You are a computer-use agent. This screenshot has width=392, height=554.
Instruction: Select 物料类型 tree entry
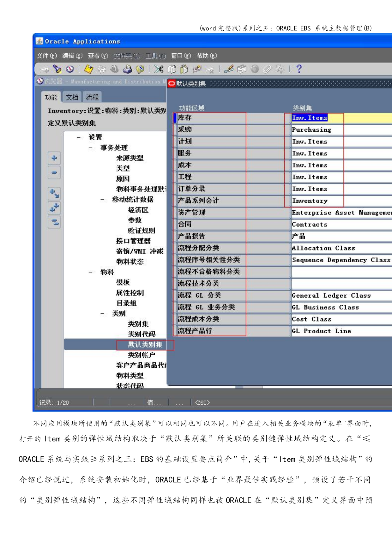(130, 376)
